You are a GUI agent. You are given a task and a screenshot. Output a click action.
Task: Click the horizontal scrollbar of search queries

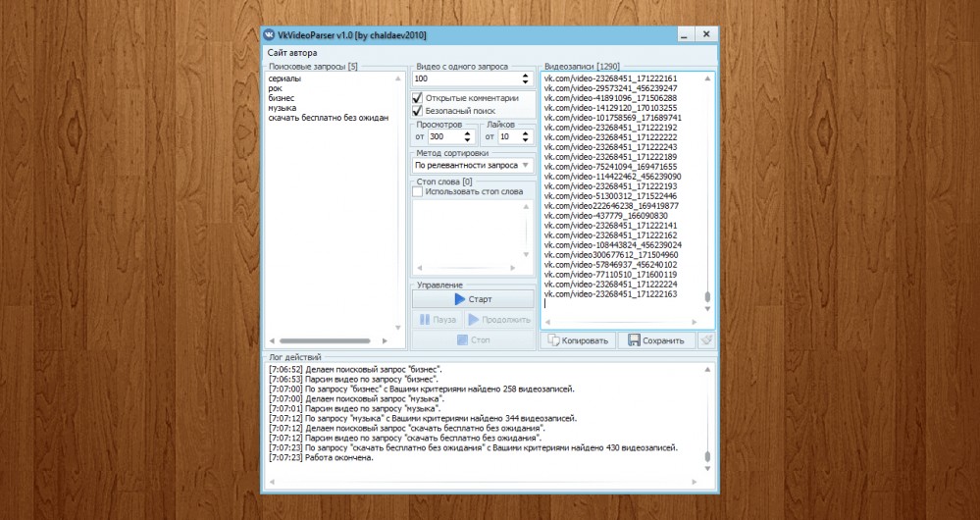pyautogui.click(x=325, y=340)
